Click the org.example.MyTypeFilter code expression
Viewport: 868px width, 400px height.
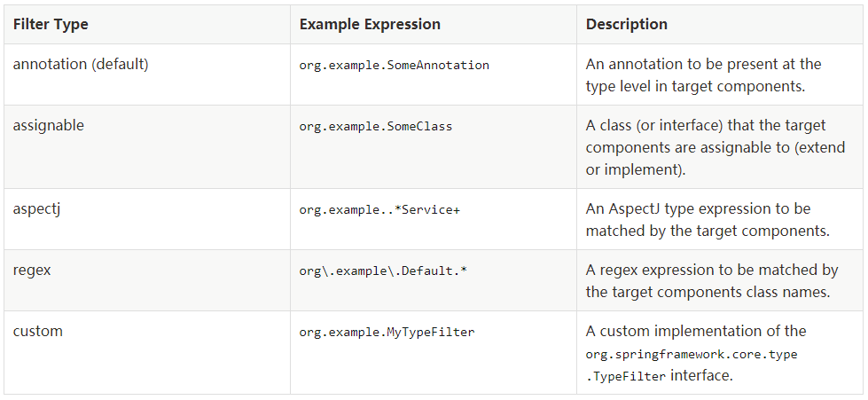click(x=387, y=333)
